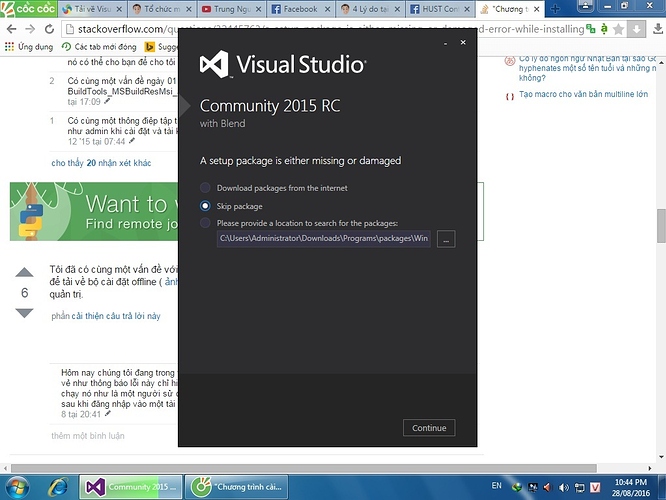This screenshot has width=666, height=500.
Task: Bookmark this page with star icon
Action: coord(619,29)
